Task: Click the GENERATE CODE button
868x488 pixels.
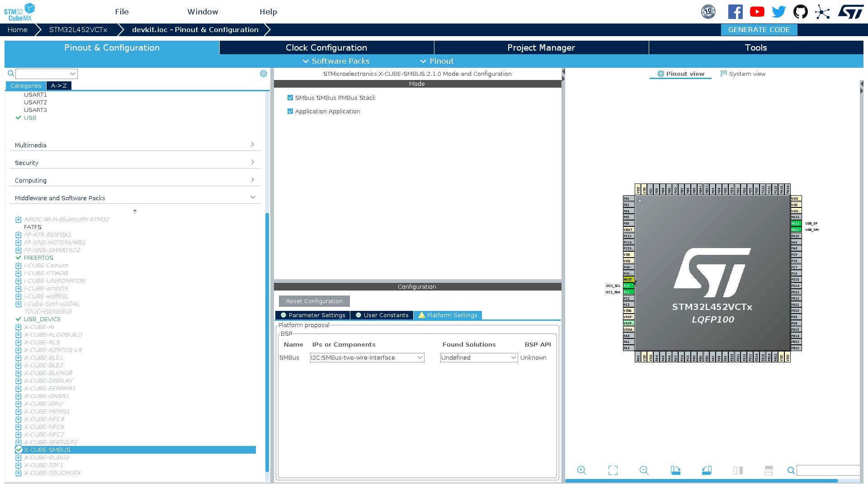Action: point(759,30)
